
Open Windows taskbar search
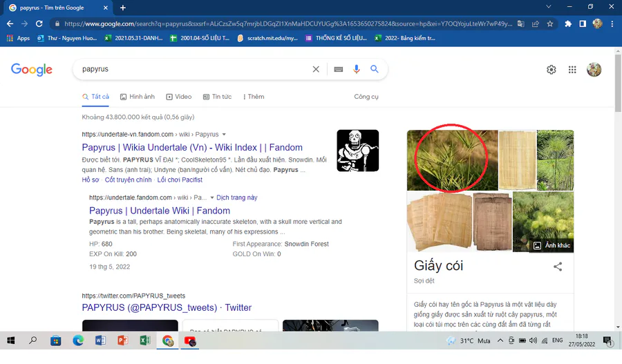33,341
